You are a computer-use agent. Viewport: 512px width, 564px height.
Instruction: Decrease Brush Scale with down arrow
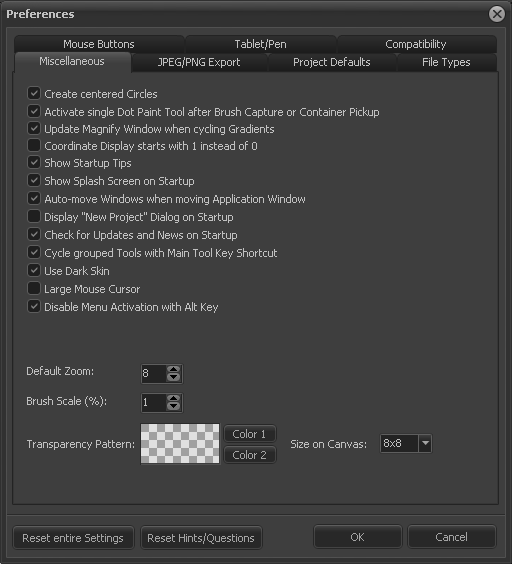(x=173, y=406)
